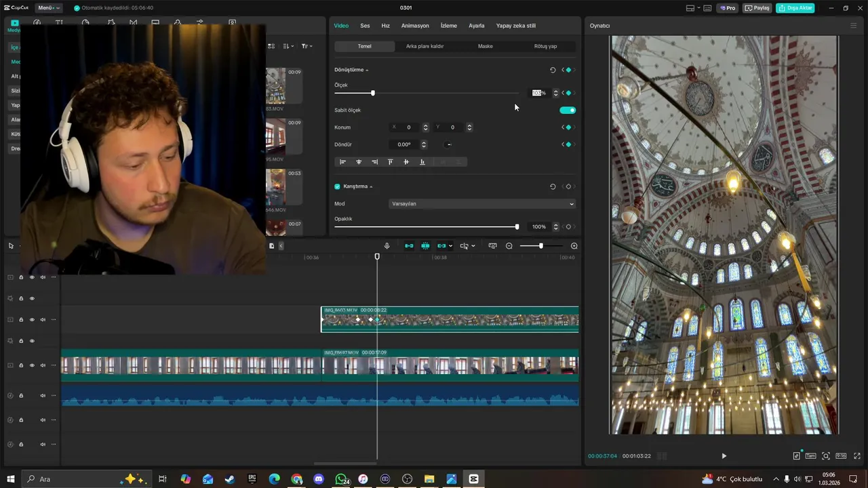Add keyframe diamond for Ölçek scale

[x=568, y=93]
